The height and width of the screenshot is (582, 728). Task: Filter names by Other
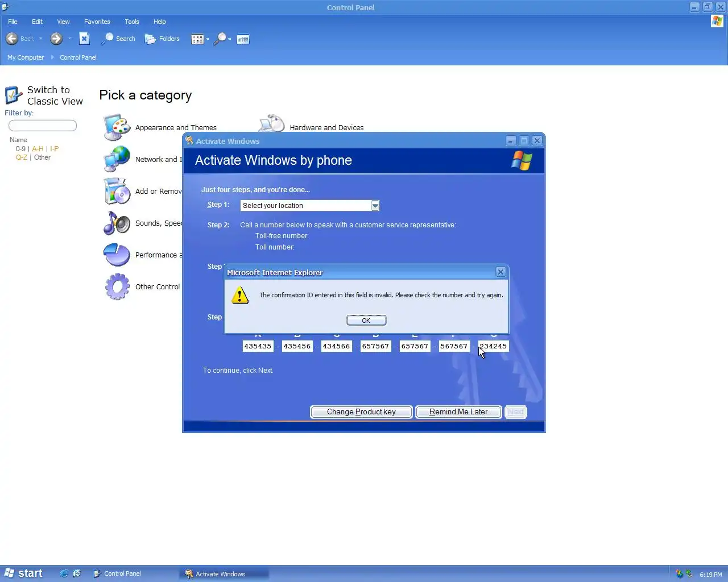click(42, 157)
